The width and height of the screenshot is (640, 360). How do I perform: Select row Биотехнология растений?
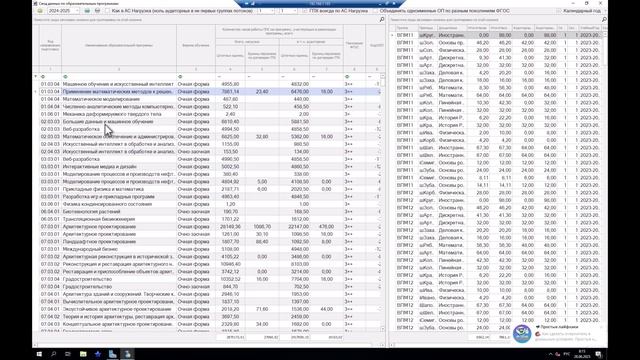click(210, 211)
